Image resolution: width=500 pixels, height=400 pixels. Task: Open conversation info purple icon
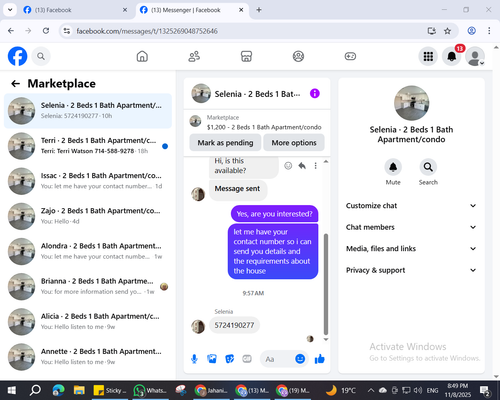point(315,93)
